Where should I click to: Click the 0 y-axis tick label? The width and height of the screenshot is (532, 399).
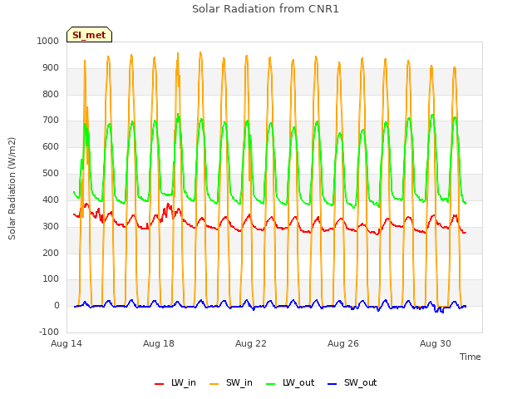[57, 306]
